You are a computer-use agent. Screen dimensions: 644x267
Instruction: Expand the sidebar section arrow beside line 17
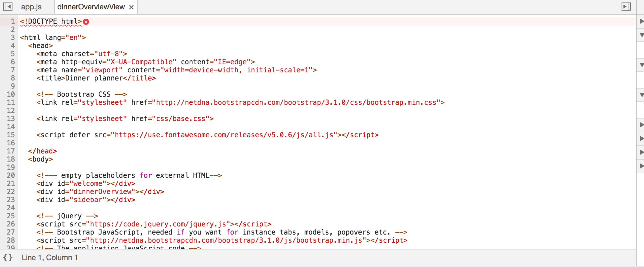642,152
